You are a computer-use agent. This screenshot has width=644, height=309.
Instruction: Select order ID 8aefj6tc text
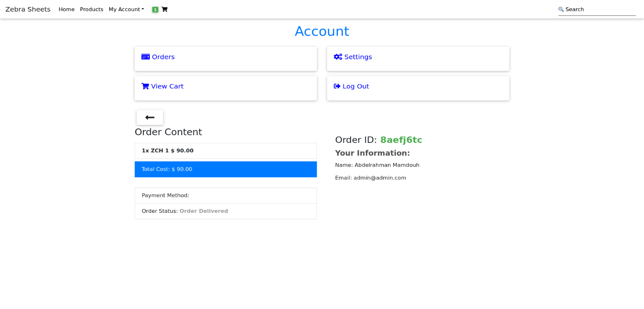tap(401, 140)
